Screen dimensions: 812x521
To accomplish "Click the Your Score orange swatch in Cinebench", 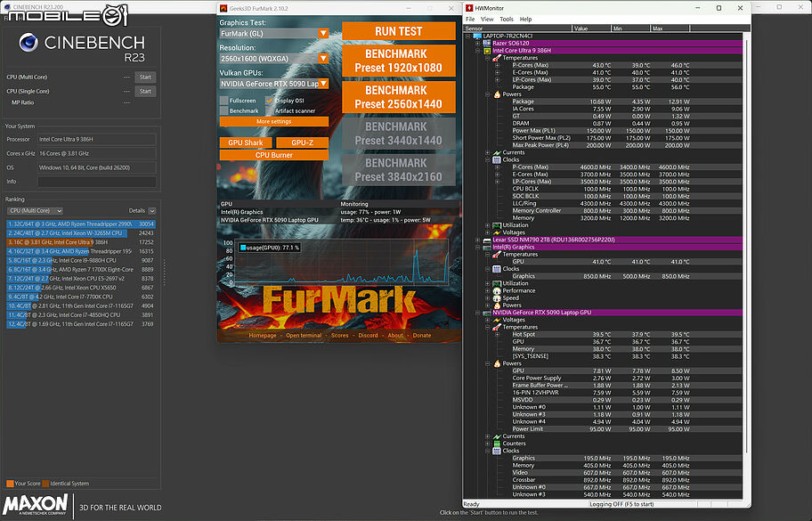I will coord(10,484).
